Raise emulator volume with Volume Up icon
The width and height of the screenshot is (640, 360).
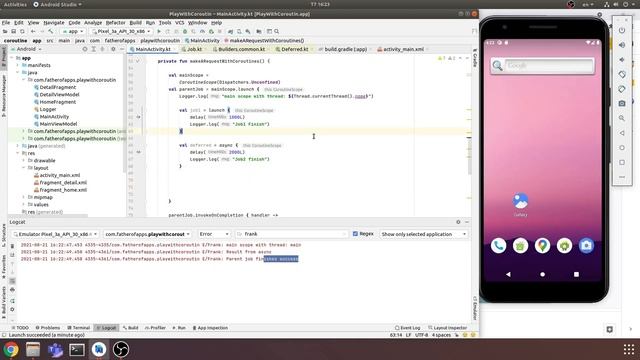(x=622, y=45)
